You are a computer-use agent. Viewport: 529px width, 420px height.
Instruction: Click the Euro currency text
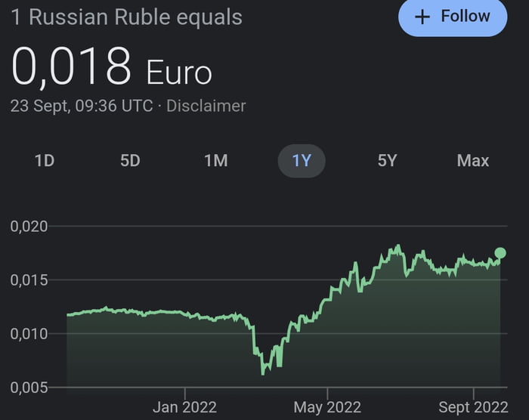(x=178, y=72)
